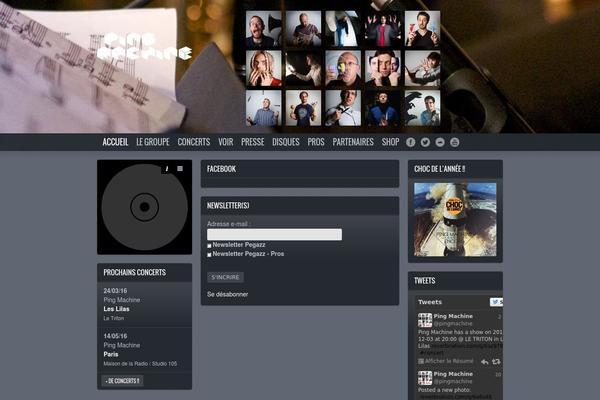The width and height of the screenshot is (600, 400).
Task: Tick the Newsletter Pegazz - Pros checkbox
Action: 209,255
